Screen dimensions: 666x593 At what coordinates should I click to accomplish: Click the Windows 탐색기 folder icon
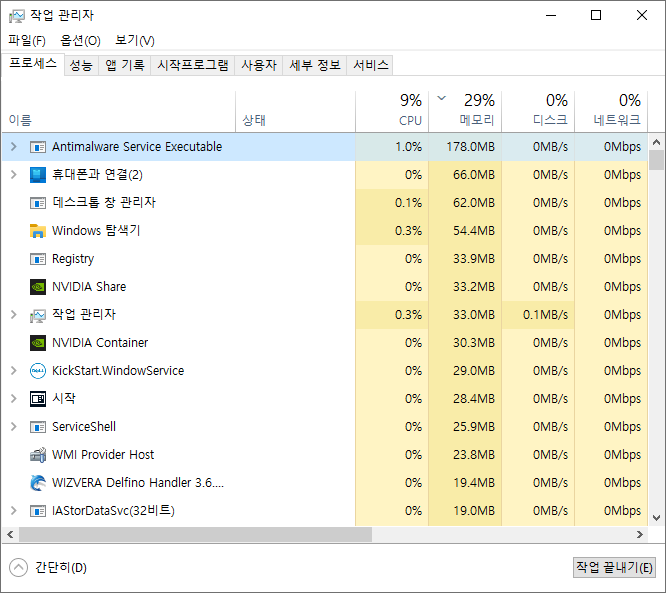click(38, 231)
